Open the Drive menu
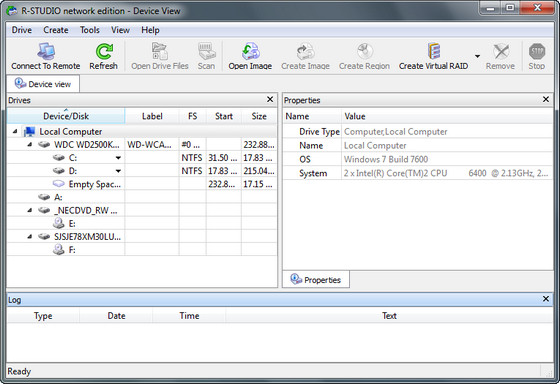The image size is (560, 384). click(x=22, y=30)
